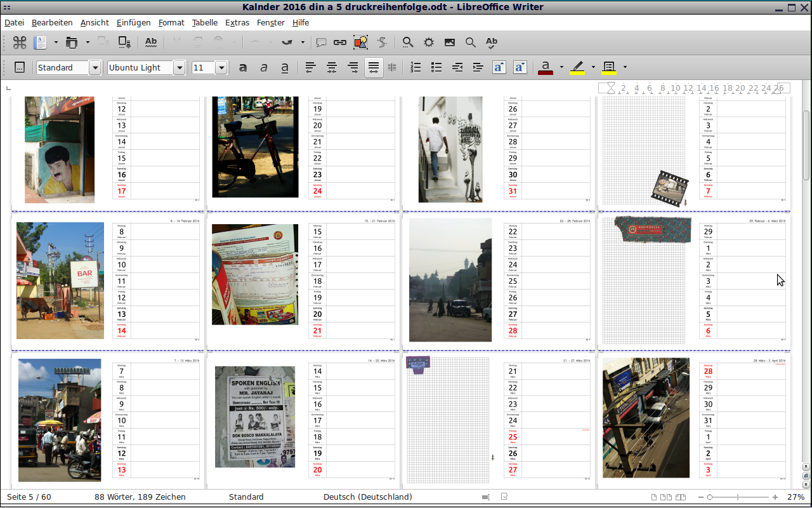Toggle bold formatting

tap(243, 67)
